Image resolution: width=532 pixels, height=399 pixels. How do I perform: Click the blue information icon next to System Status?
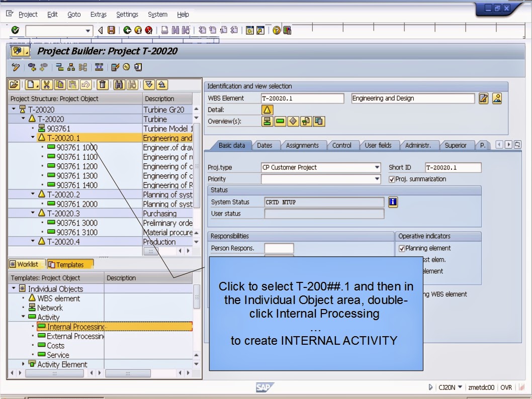pos(393,202)
